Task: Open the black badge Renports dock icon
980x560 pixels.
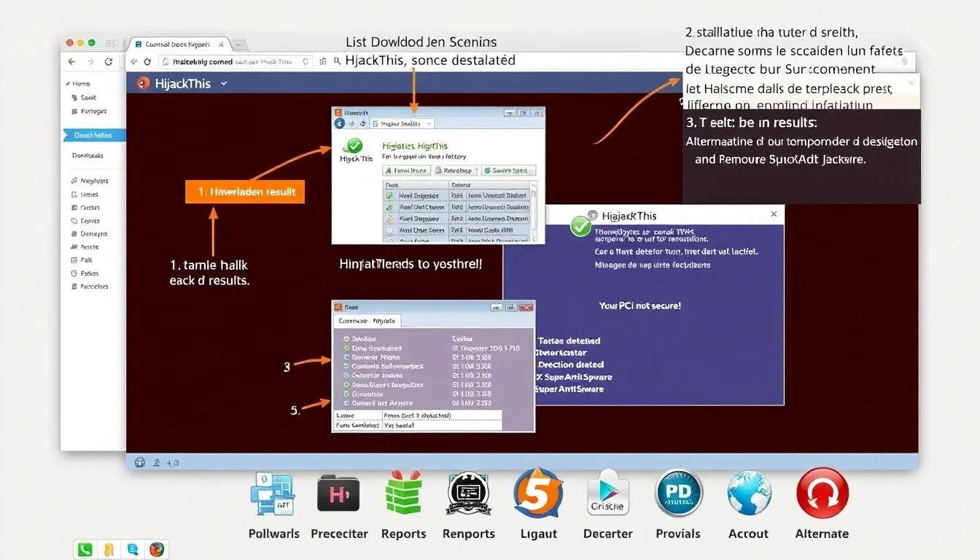Action: (x=468, y=494)
